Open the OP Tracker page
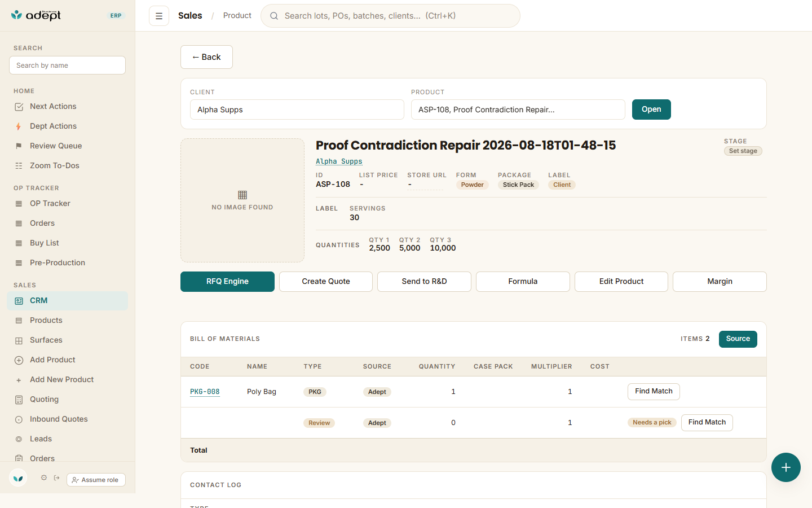 point(68,204)
